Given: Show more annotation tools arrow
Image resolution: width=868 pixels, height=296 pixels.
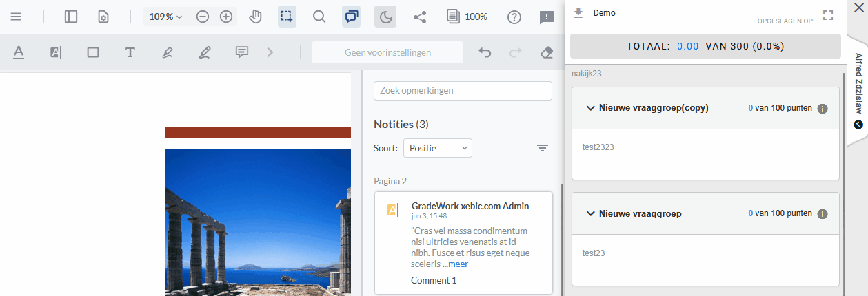Looking at the screenshot, I should tap(270, 52).
